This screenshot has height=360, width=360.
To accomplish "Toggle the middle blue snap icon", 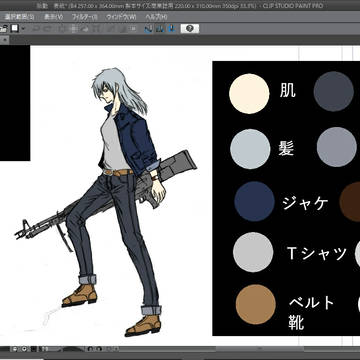I will pos(160,29).
